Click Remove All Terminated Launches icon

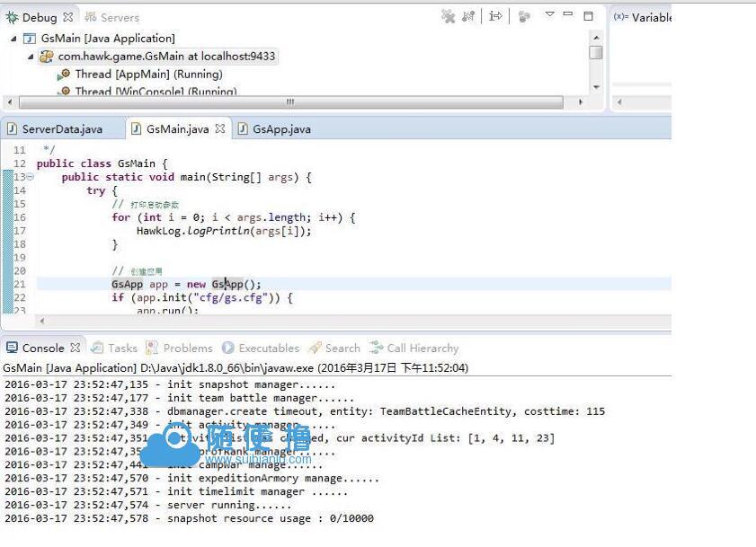coord(448,16)
